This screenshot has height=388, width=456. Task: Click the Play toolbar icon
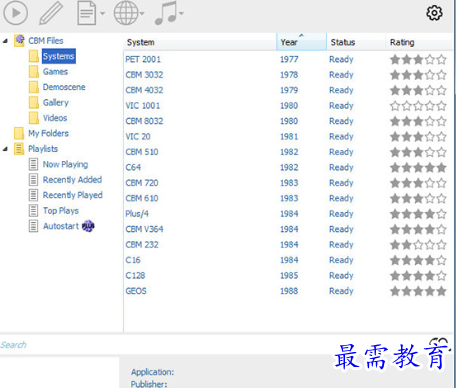click(15, 13)
